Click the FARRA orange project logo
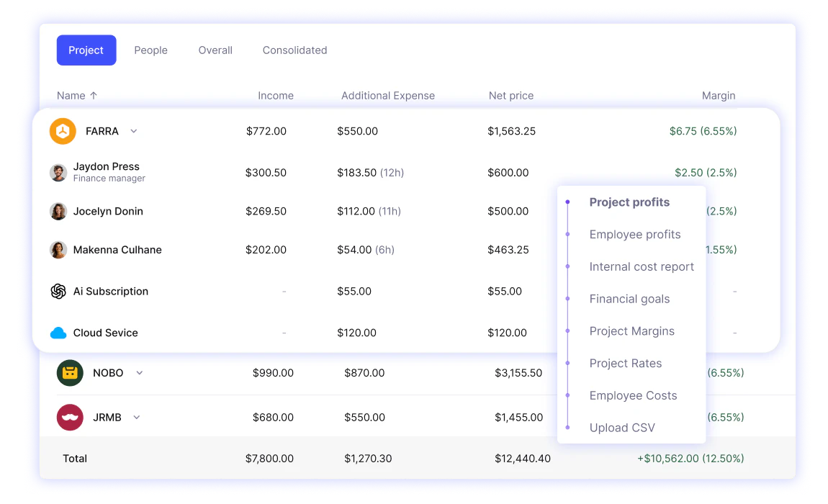The width and height of the screenshot is (828, 504). pyautogui.click(x=63, y=131)
